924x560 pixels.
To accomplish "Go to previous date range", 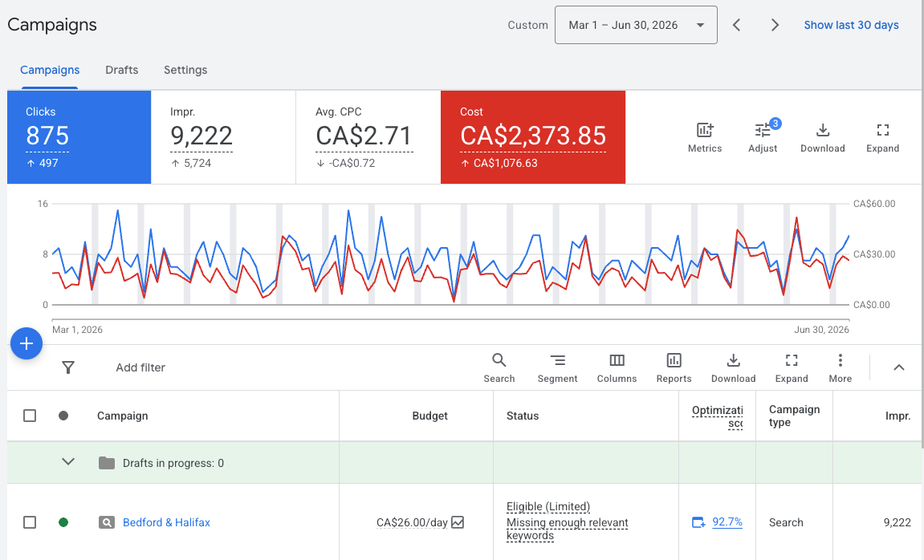I will coord(737,25).
